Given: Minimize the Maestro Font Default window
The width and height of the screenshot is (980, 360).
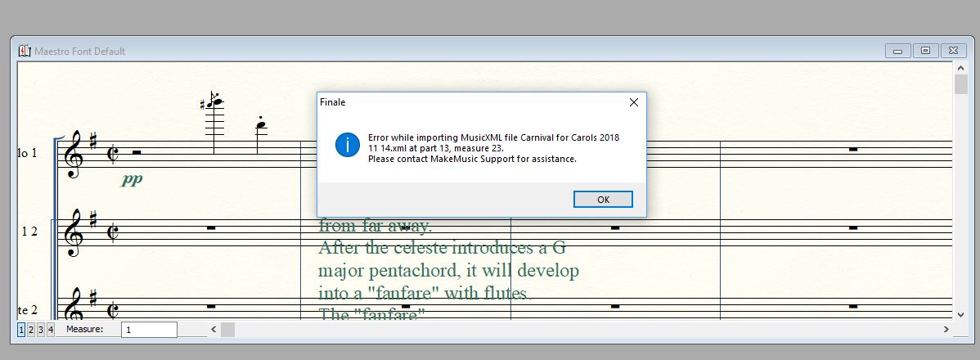Looking at the screenshot, I should tap(897, 51).
